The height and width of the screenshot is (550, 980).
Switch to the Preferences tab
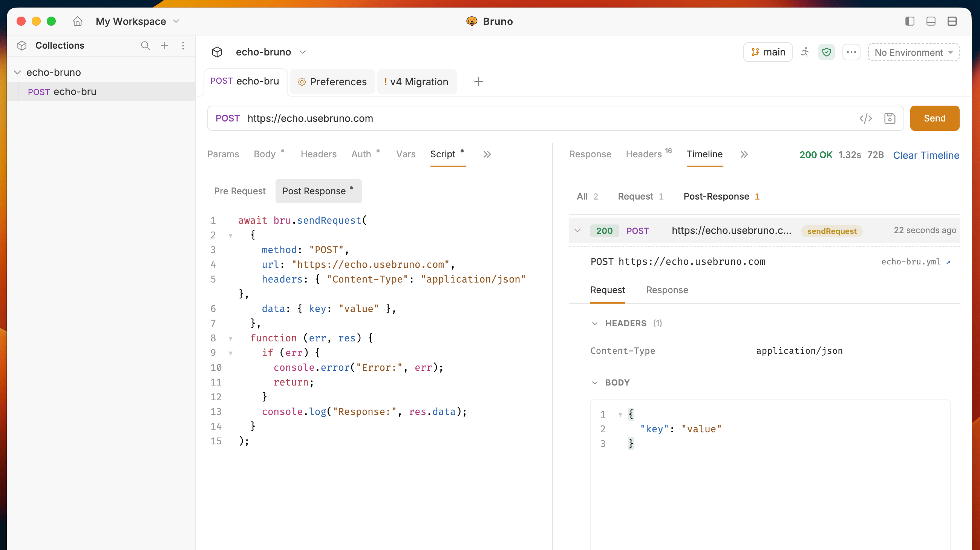click(x=332, y=82)
